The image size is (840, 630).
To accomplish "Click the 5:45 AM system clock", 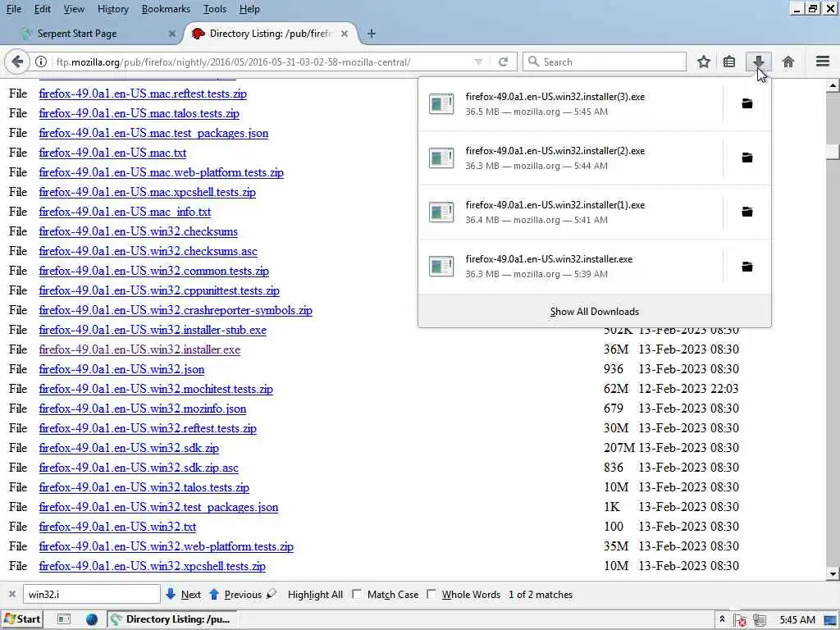I will 797,620.
